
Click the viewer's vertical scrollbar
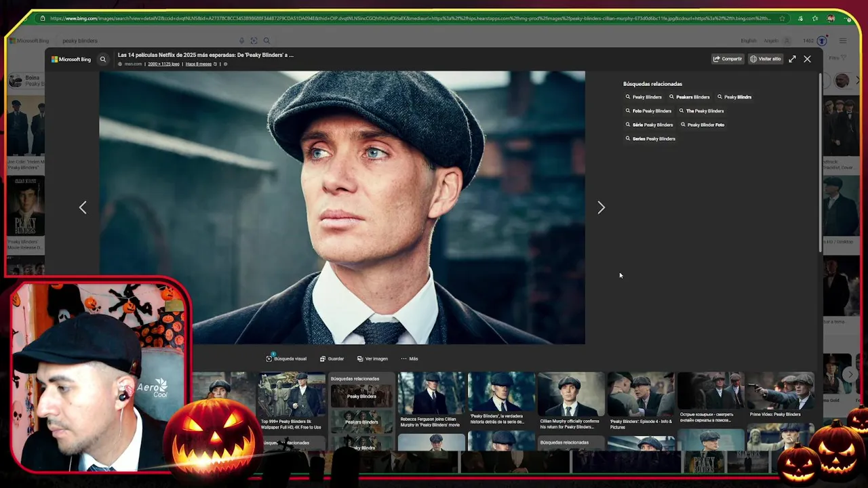[820, 163]
